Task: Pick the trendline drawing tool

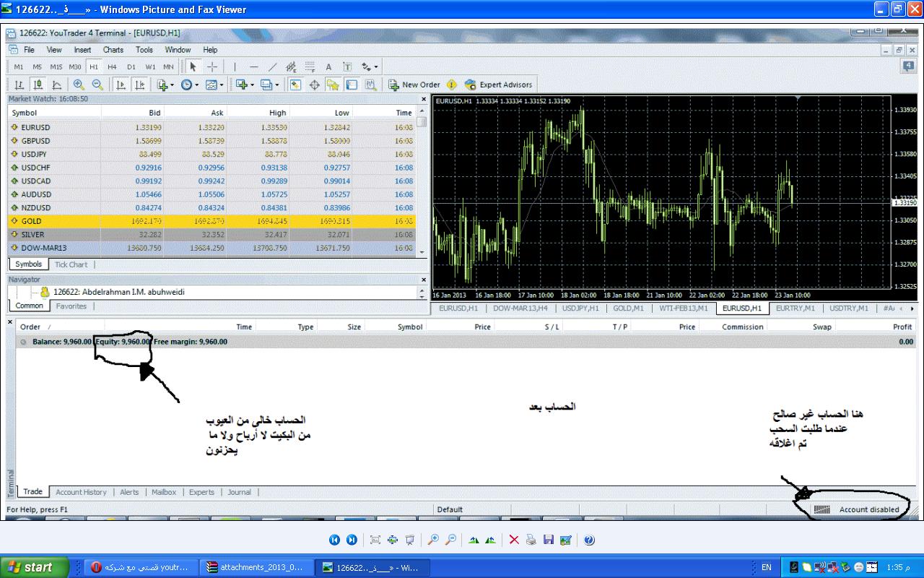Action: [x=273, y=66]
